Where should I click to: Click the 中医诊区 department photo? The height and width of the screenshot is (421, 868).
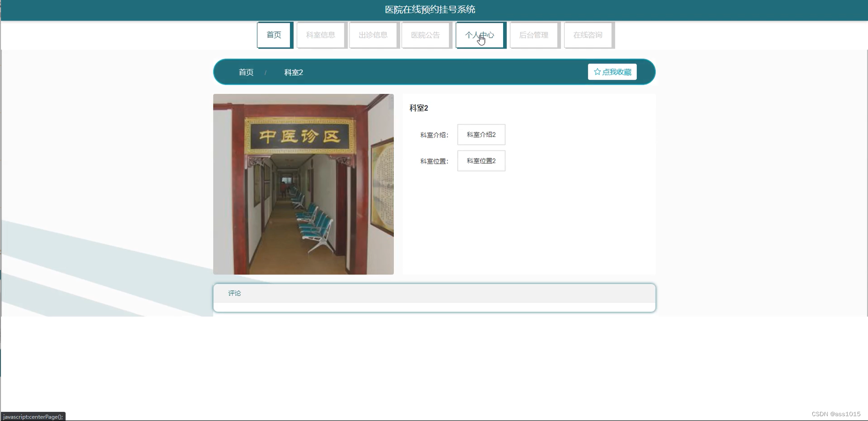click(x=303, y=184)
